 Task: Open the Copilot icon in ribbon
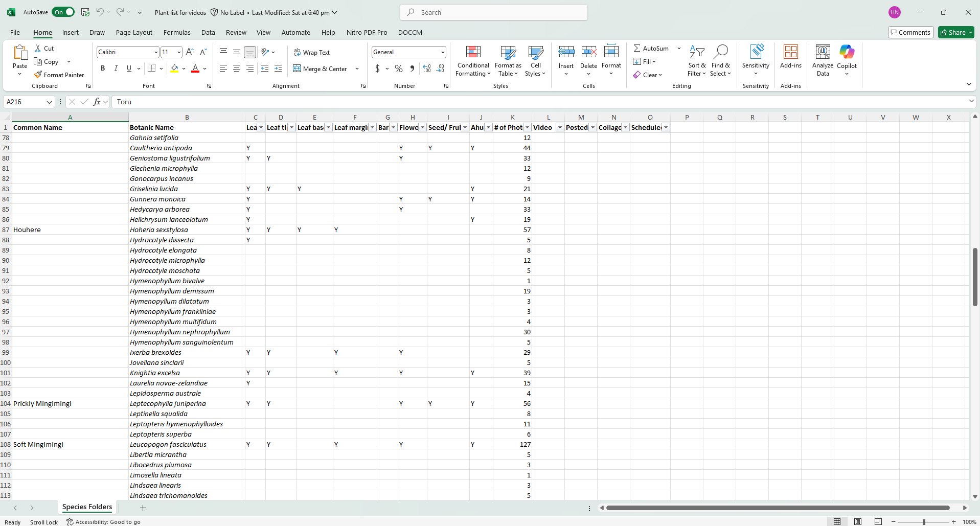point(847,52)
